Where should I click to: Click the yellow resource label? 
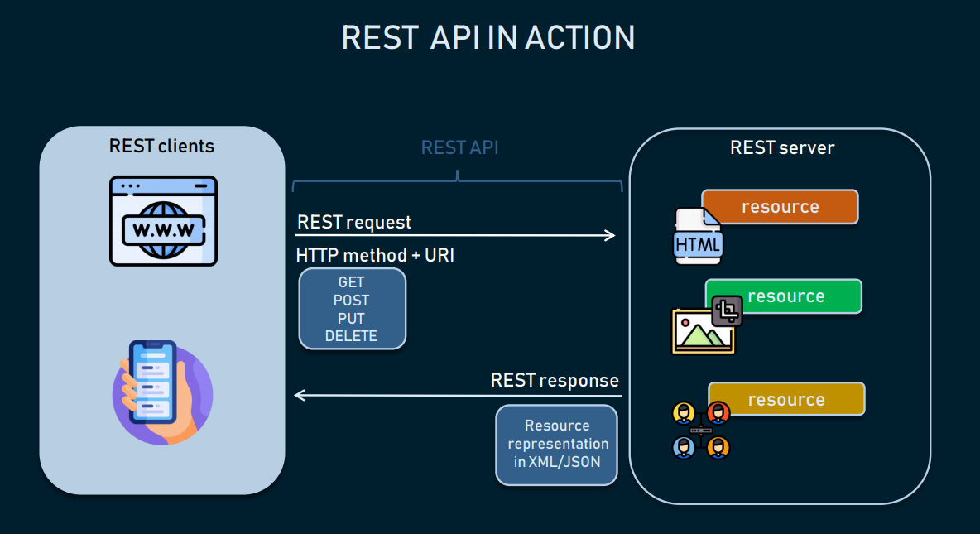pos(785,398)
